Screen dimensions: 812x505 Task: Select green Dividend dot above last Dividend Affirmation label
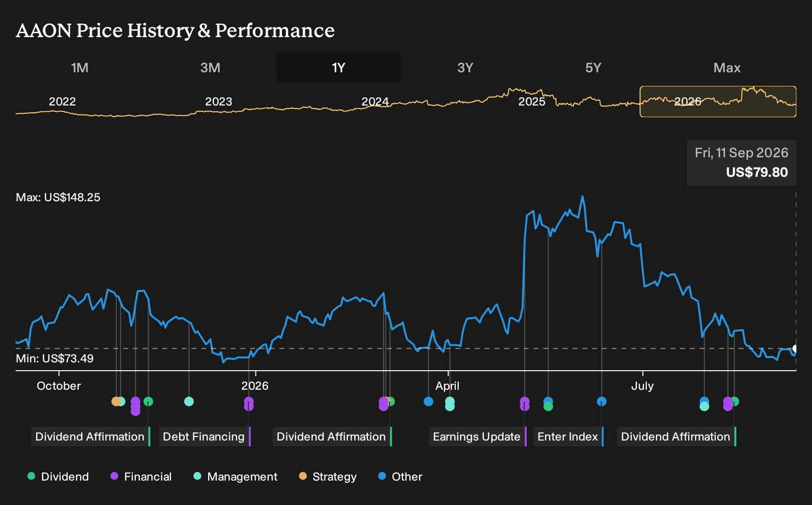coord(735,401)
